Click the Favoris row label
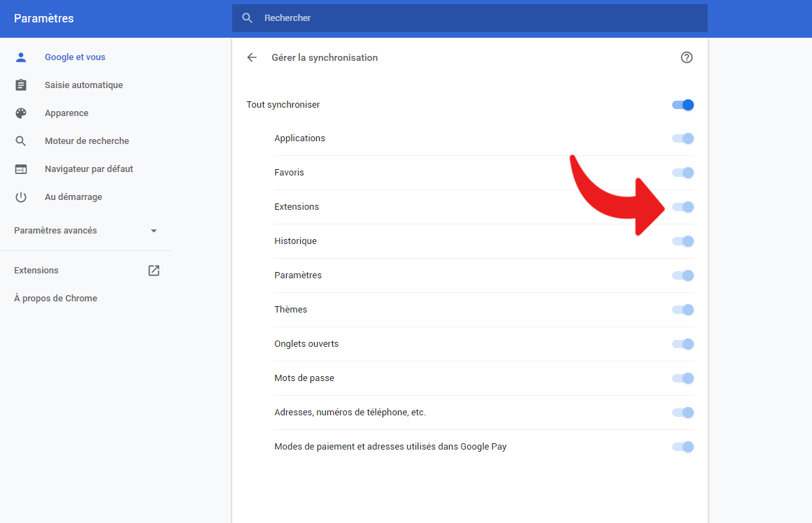 289,173
